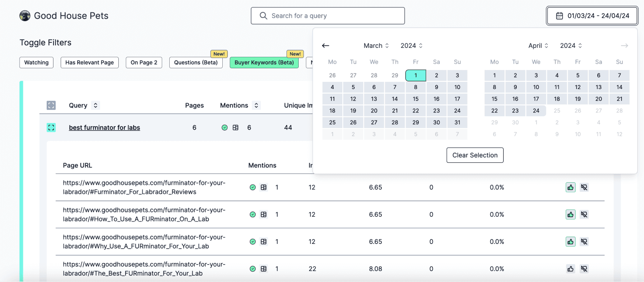Click the Mentions column sort chevron
The height and width of the screenshot is (282, 644).
point(256,105)
